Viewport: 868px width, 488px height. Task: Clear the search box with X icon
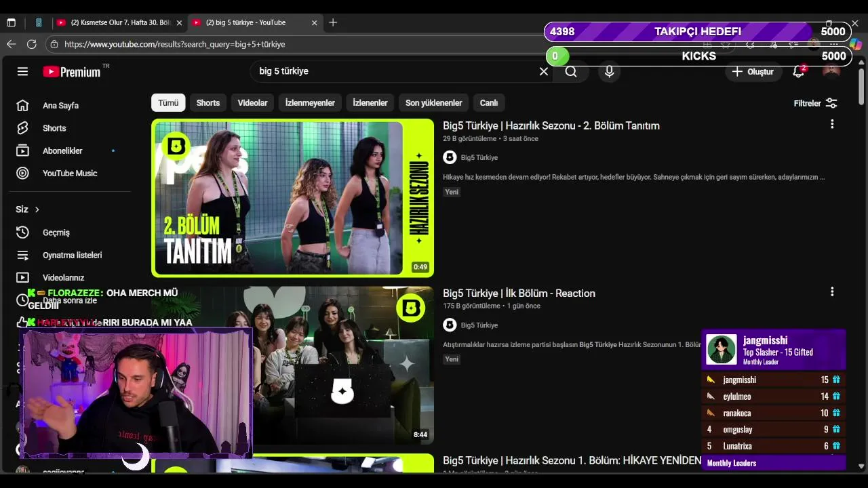click(x=543, y=71)
